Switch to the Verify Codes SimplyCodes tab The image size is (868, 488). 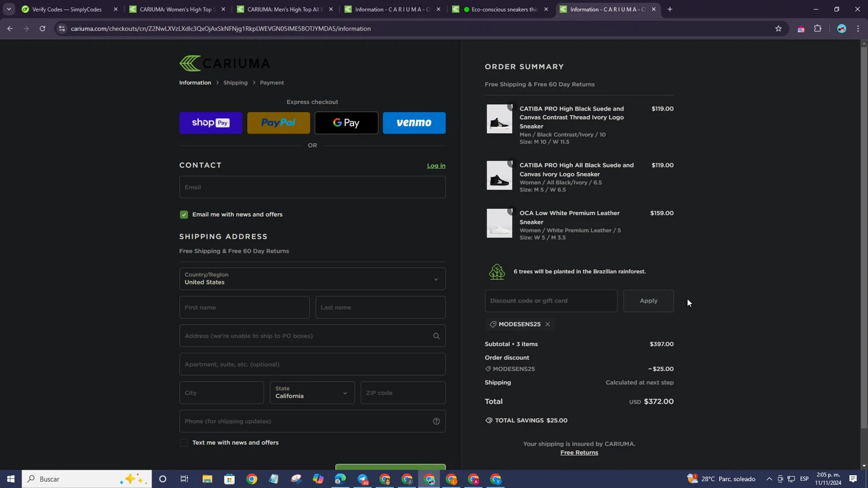point(68,9)
